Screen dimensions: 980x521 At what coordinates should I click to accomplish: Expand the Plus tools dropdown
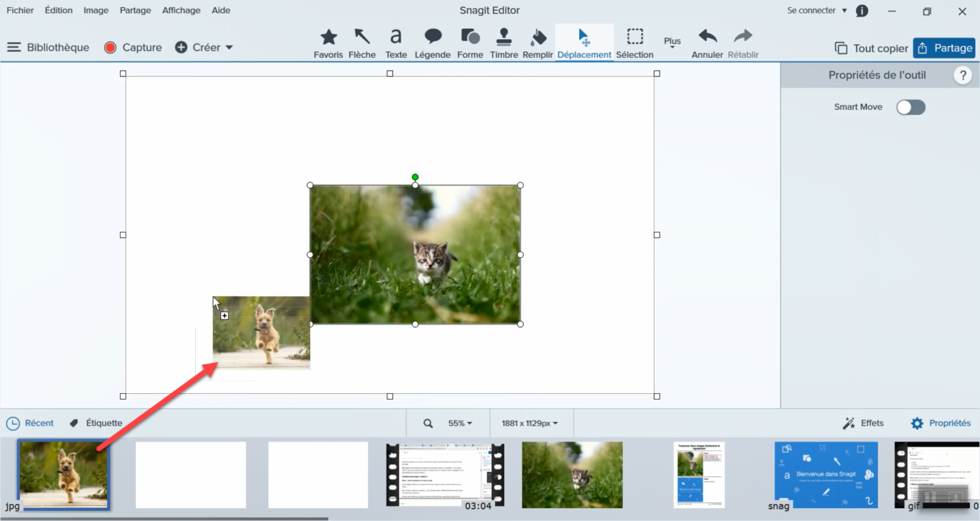(672, 42)
